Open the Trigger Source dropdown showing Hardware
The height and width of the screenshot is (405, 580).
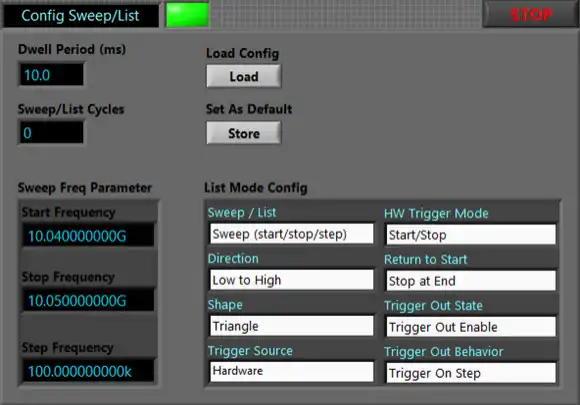pyautogui.click(x=292, y=371)
